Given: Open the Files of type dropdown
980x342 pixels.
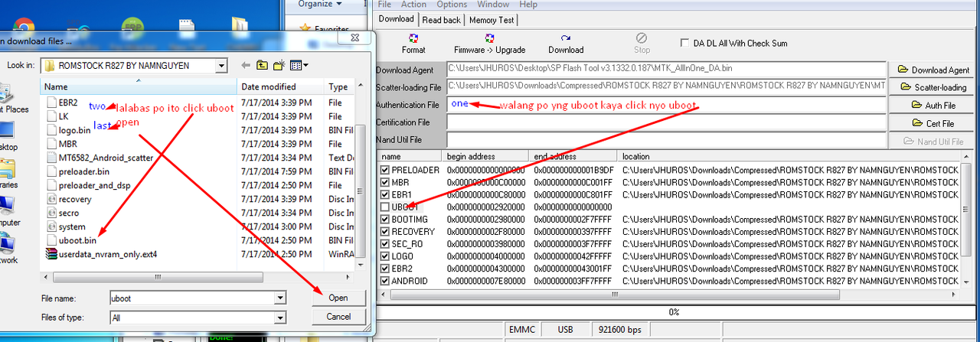Looking at the screenshot, I should point(279,316).
